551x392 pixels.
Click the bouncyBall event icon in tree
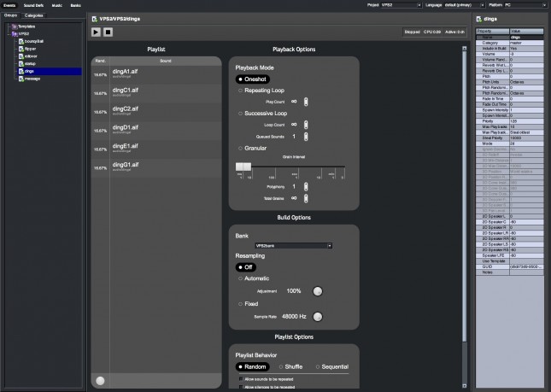[x=22, y=40]
